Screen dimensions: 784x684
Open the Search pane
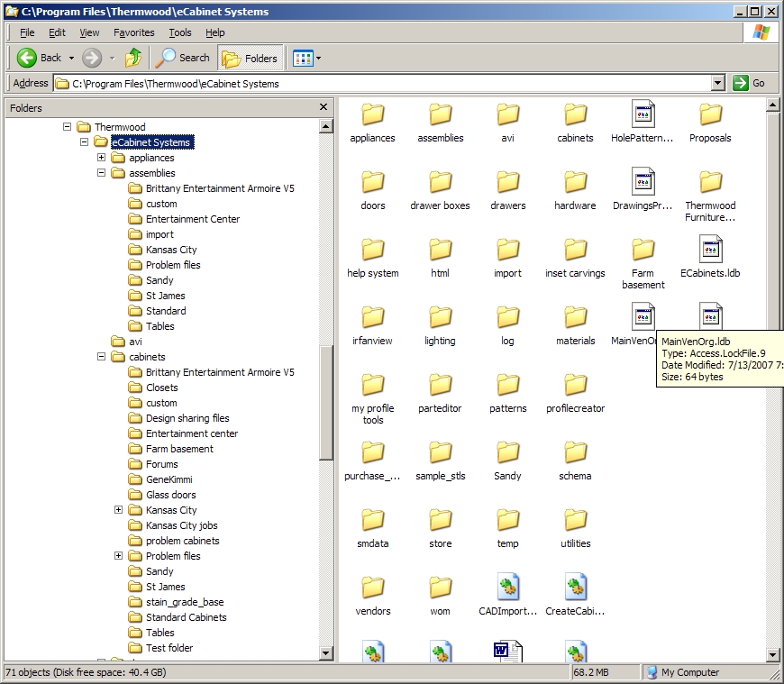183,58
